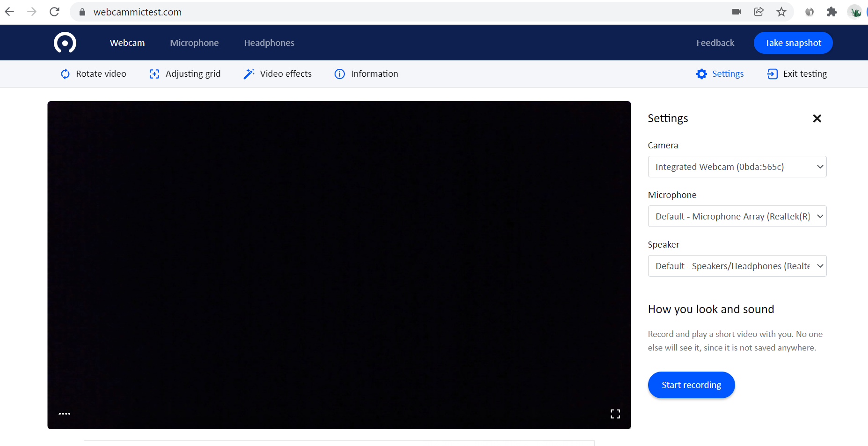
Task: Switch to the Microphone tab
Action: point(194,43)
